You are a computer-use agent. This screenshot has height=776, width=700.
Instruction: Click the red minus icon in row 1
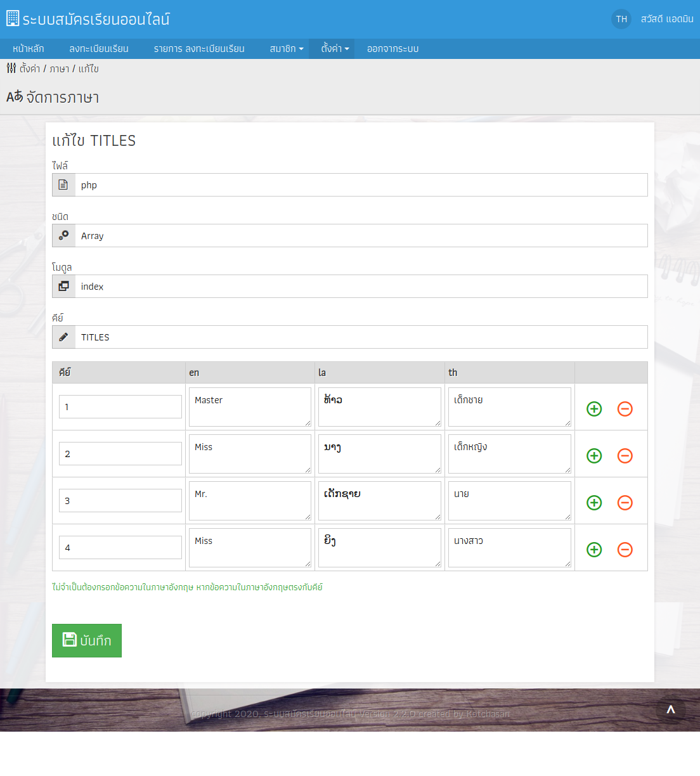[x=625, y=409]
